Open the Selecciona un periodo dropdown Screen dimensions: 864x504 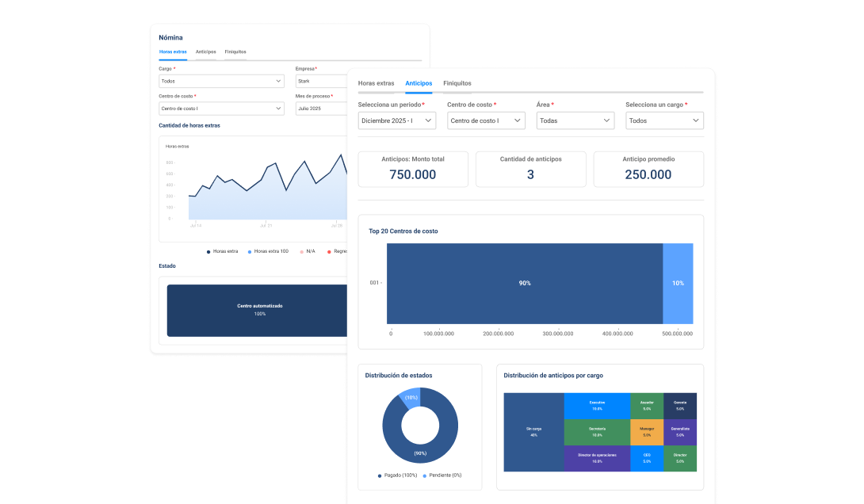pos(396,120)
